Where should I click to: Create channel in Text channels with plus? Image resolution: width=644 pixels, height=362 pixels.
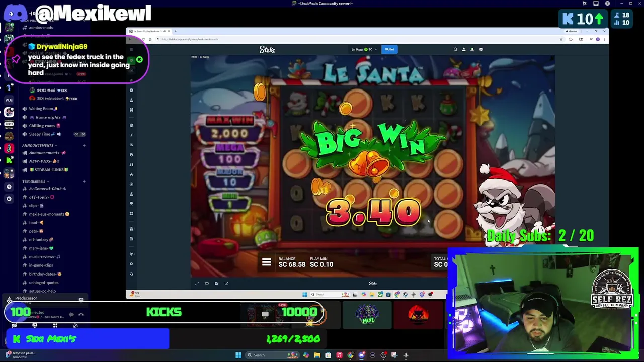(84, 181)
